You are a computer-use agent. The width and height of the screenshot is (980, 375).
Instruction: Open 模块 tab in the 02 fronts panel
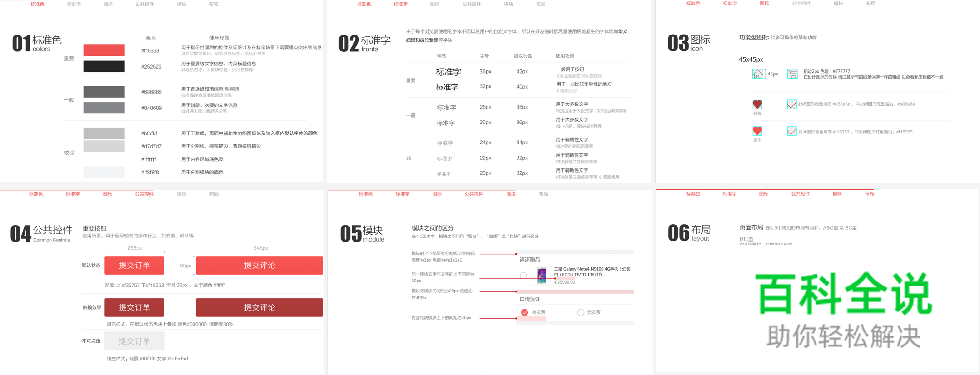tap(508, 4)
